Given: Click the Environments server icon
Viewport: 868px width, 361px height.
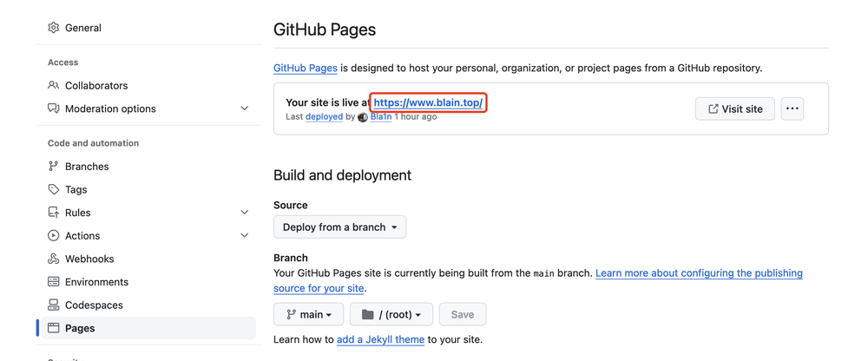Looking at the screenshot, I should (x=53, y=282).
